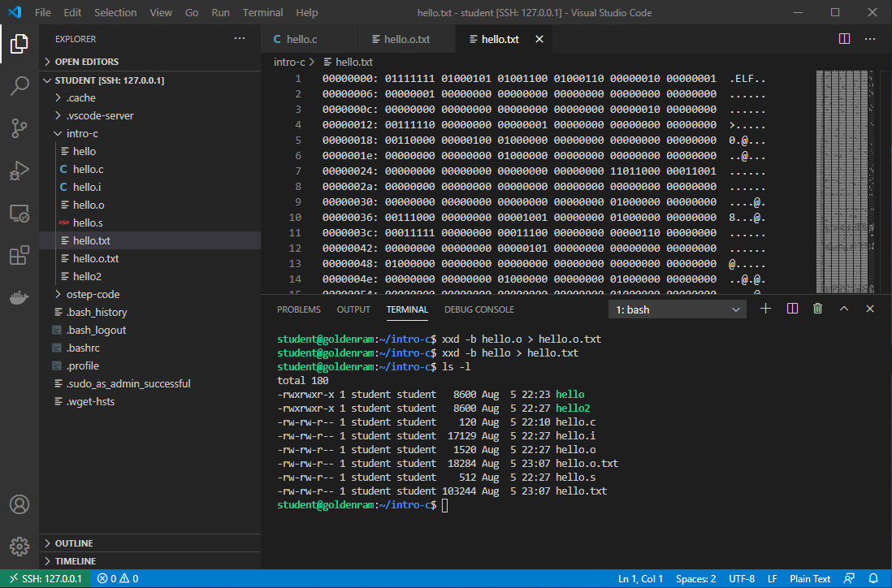Switch to the hello.o.txt editor tab
Image resolution: width=892 pixels, height=588 pixels.
point(407,39)
